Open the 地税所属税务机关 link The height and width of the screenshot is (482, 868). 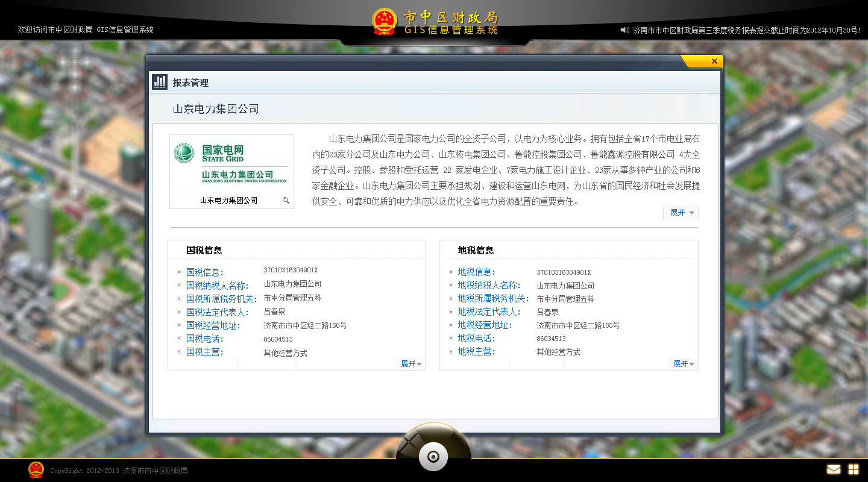coord(493,299)
